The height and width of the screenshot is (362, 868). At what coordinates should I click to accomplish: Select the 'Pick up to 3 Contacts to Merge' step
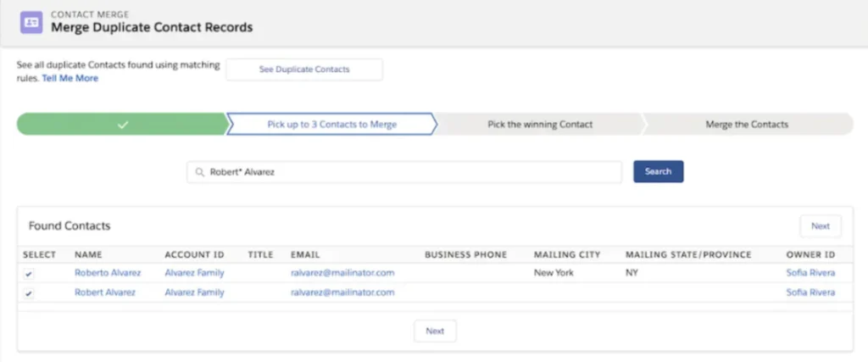[331, 125]
